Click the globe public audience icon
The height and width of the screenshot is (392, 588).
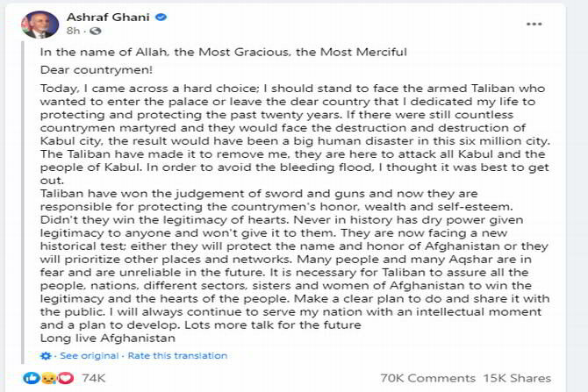[x=96, y=31]
